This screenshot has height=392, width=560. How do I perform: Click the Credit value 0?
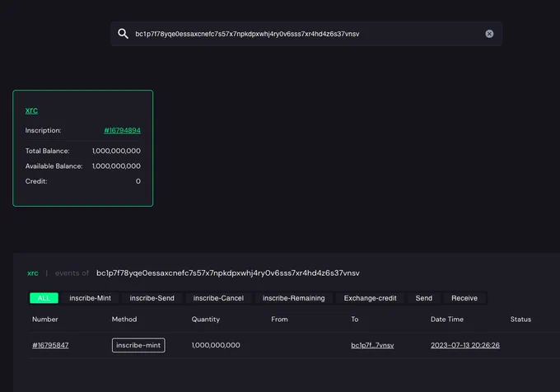click(x=138, y=181)
